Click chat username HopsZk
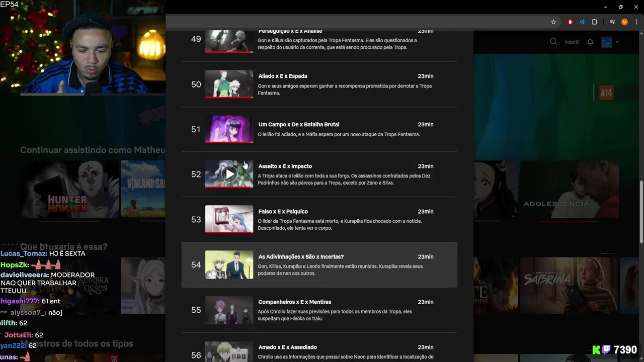This screenshot has width=644, height=362. pos(14,265)
